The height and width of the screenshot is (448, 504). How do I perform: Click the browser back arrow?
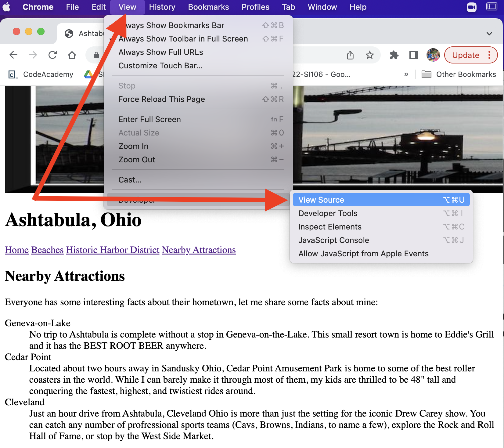[x=13, y=55]
